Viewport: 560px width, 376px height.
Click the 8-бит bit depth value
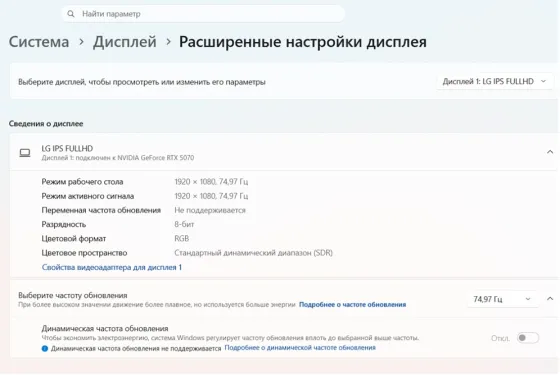coord(184,224)
